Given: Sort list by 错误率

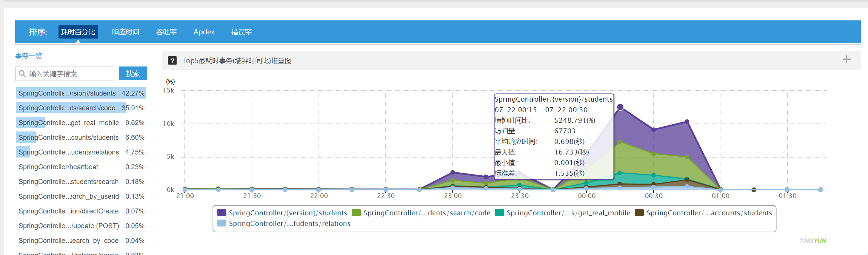Looking at the screenshot, I should pyautogui.click(x=242, y=32).
